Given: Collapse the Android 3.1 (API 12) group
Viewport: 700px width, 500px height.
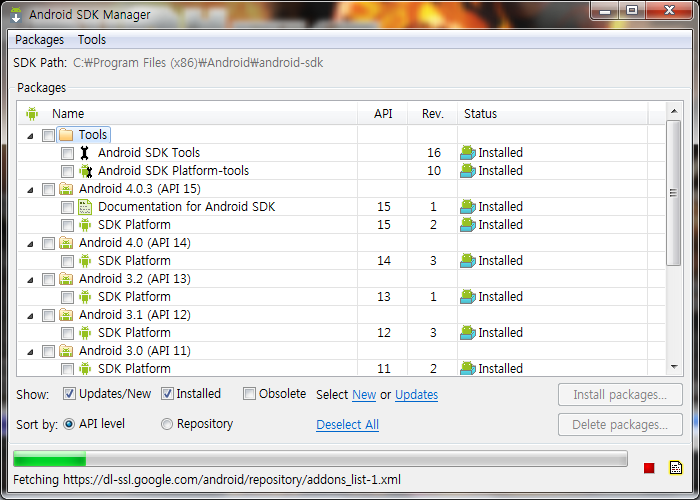Looking at the screenshot, I should (30, 316).
